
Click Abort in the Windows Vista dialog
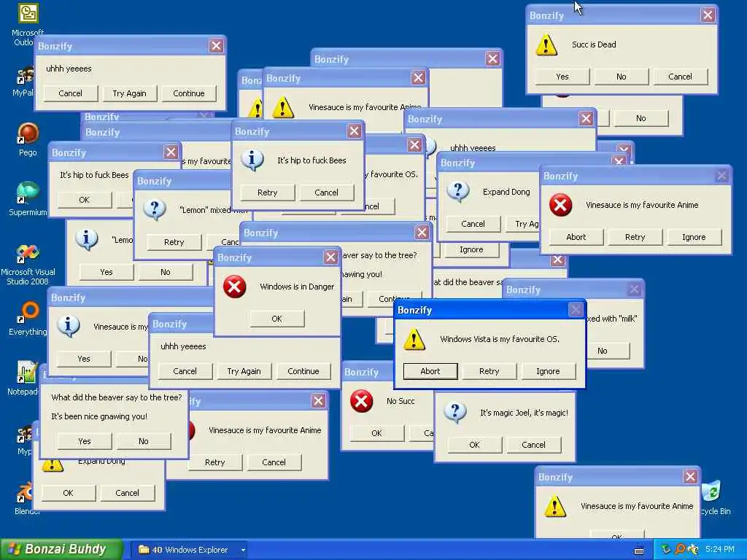tap(430, 371)
